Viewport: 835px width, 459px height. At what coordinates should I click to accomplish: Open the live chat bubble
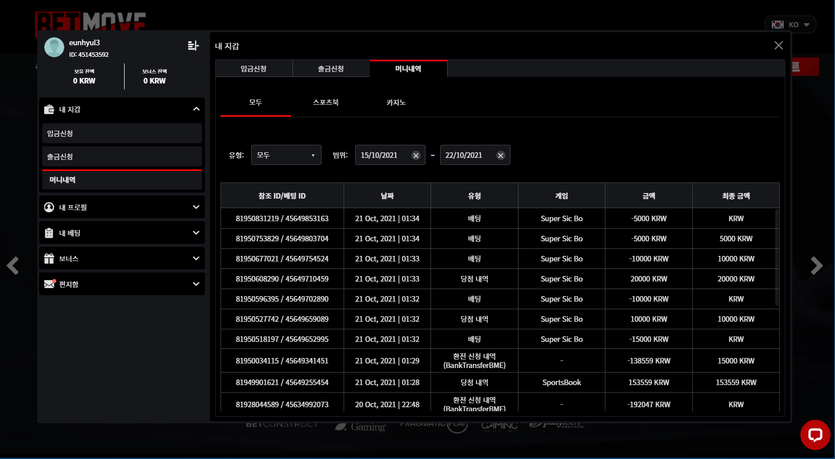pos(815,435)
